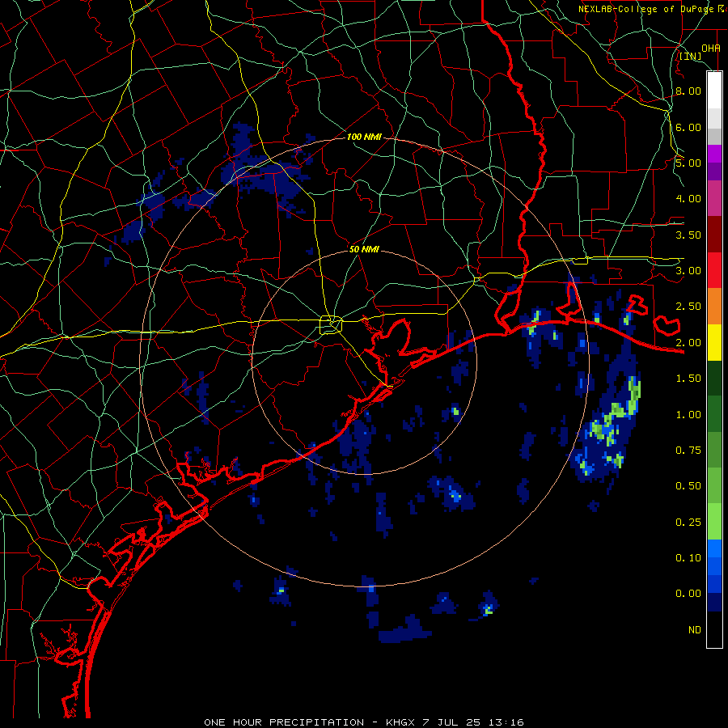Click the 5.00 legend value

[688, 163]
